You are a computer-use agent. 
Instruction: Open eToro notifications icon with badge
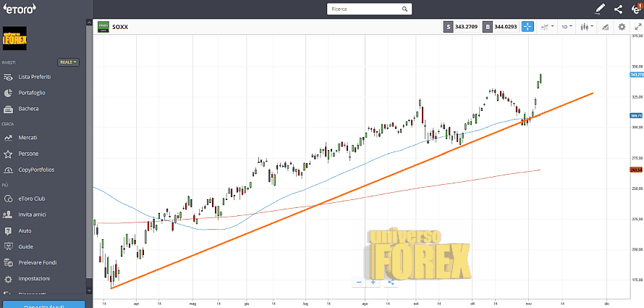pyautogui.click(x=636, y=9)
